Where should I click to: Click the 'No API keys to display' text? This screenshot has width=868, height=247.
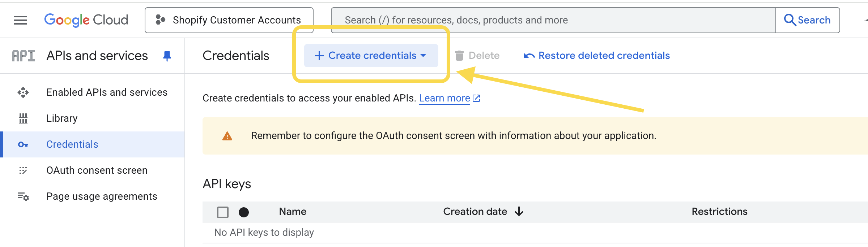tap(264, 233)
